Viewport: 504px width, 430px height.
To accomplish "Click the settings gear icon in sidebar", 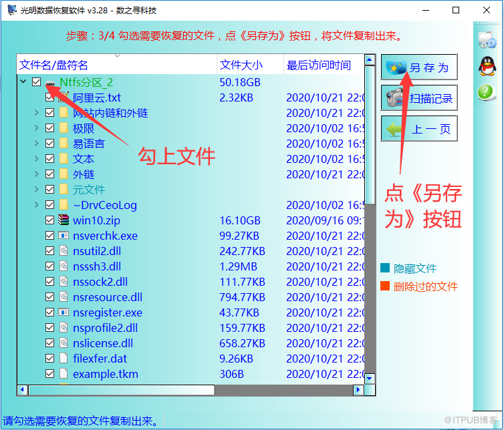I will tap(487, 40).
